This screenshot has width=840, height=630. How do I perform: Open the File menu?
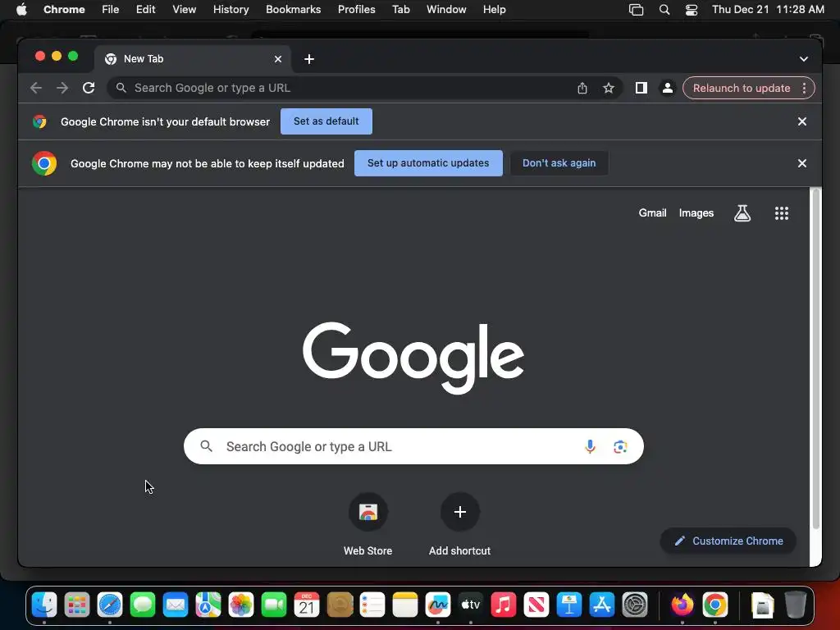[x=111, y=10]
